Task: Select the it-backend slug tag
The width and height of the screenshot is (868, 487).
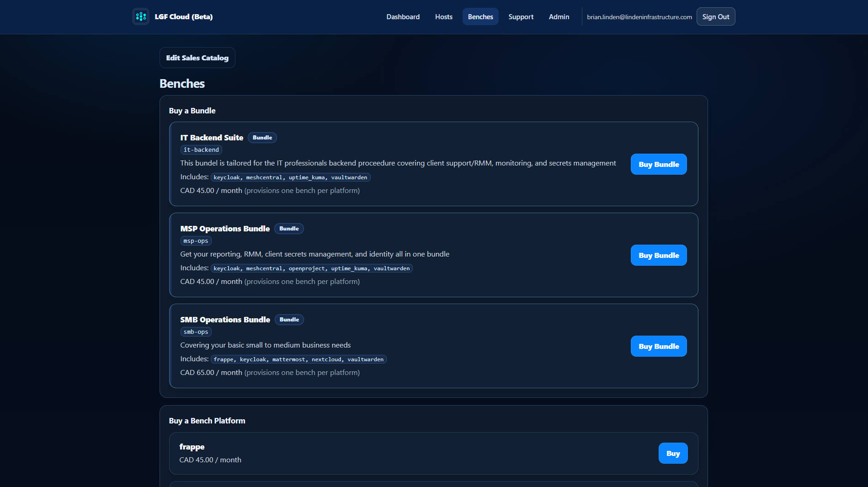Action: click(x=201, y=150)
